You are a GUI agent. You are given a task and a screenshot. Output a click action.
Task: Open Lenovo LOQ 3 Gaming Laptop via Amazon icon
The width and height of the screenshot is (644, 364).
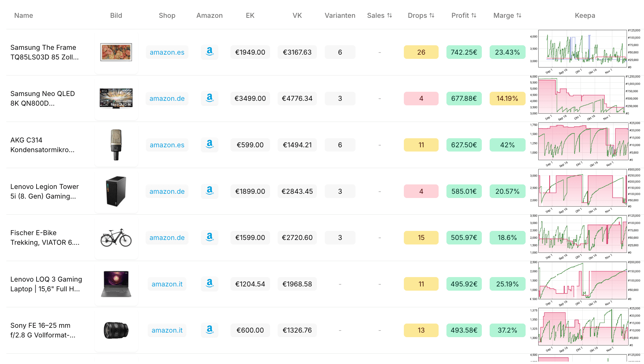[x=210, y=284]
